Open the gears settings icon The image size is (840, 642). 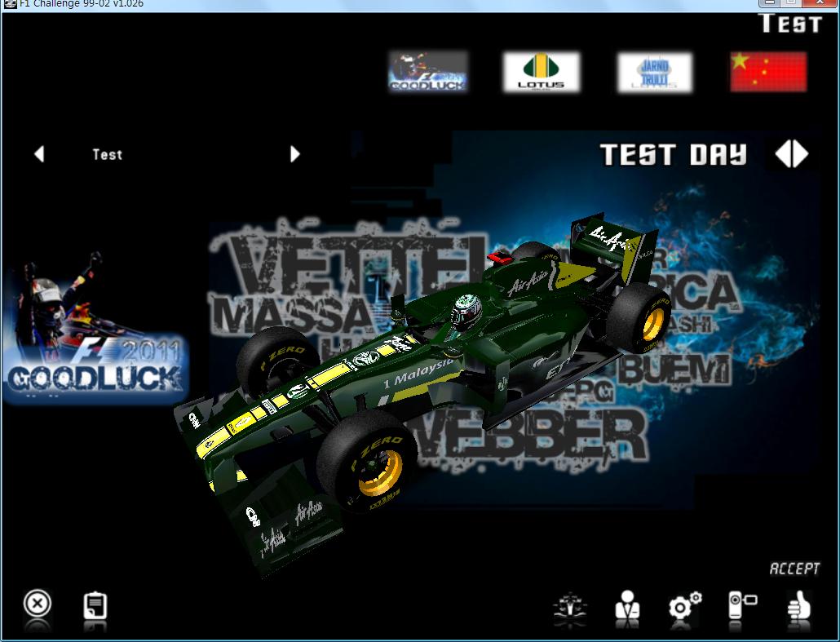[x=685, y=605]
